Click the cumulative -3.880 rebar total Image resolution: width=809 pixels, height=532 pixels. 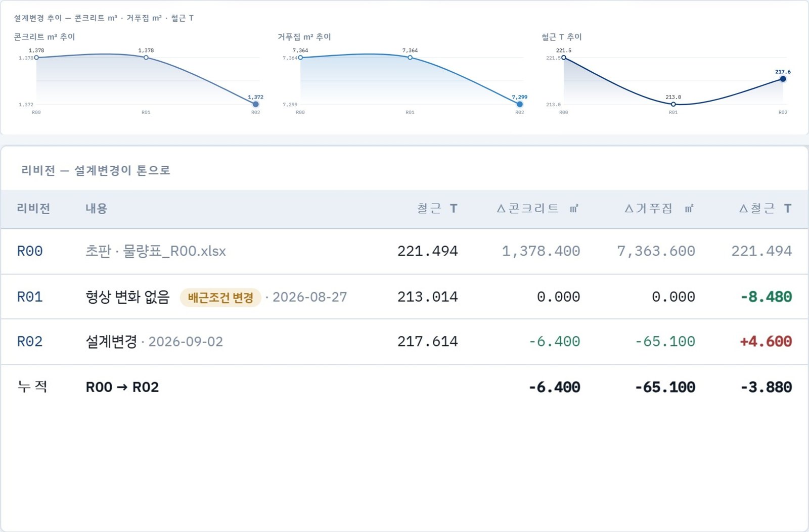(x=766, y=388)
